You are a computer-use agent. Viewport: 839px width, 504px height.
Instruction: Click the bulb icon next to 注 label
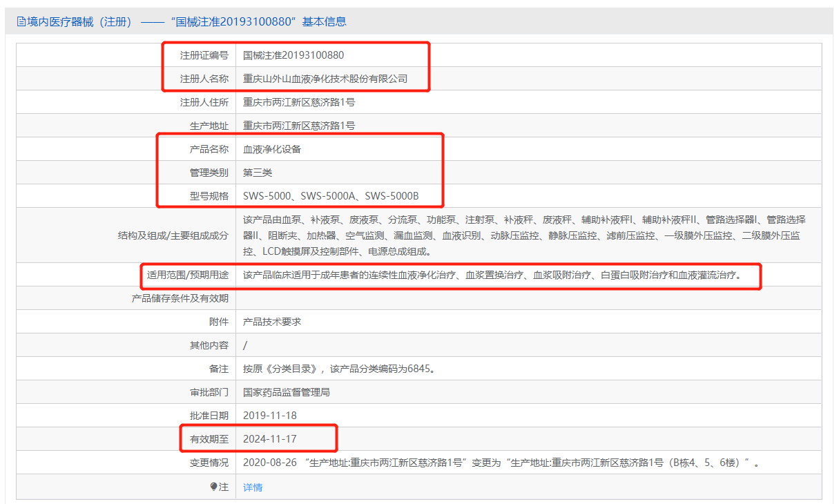coord(214,487)
